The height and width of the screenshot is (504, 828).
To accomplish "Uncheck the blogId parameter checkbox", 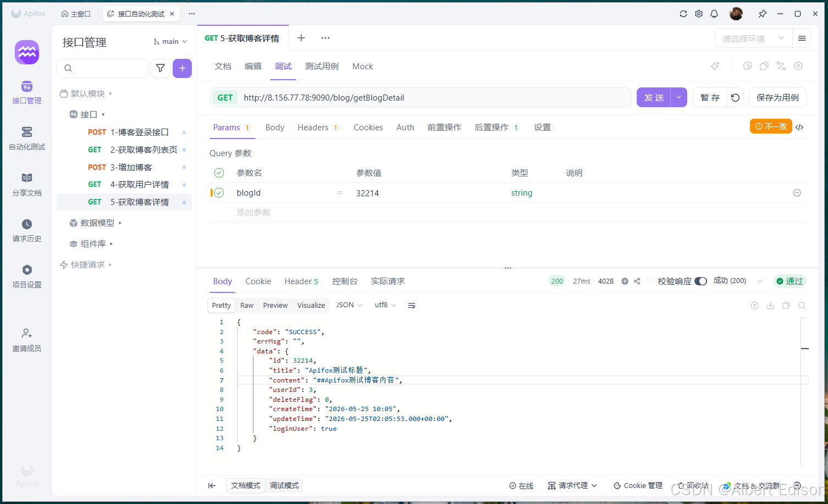I will tap(219, 193).
